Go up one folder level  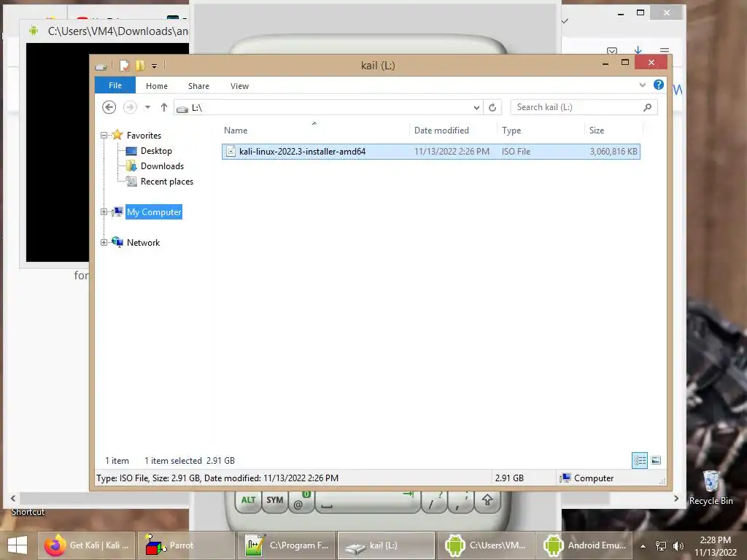pos(164,108)
